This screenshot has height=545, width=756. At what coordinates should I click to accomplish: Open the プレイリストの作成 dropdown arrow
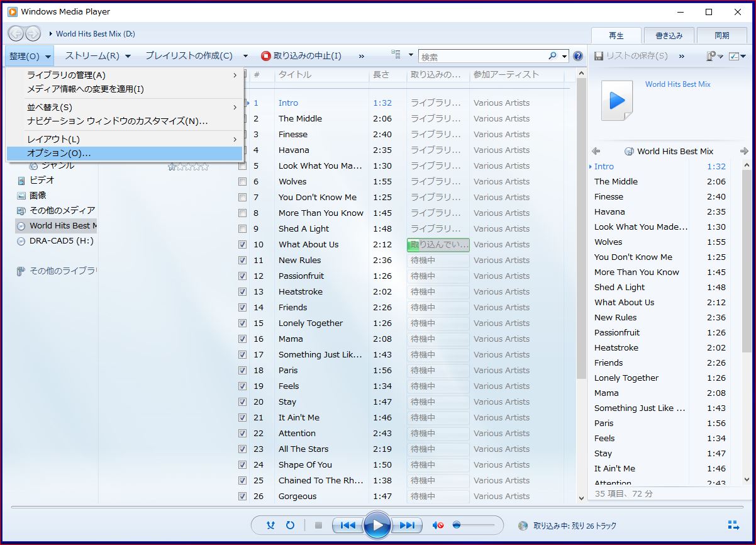point(245,56)
